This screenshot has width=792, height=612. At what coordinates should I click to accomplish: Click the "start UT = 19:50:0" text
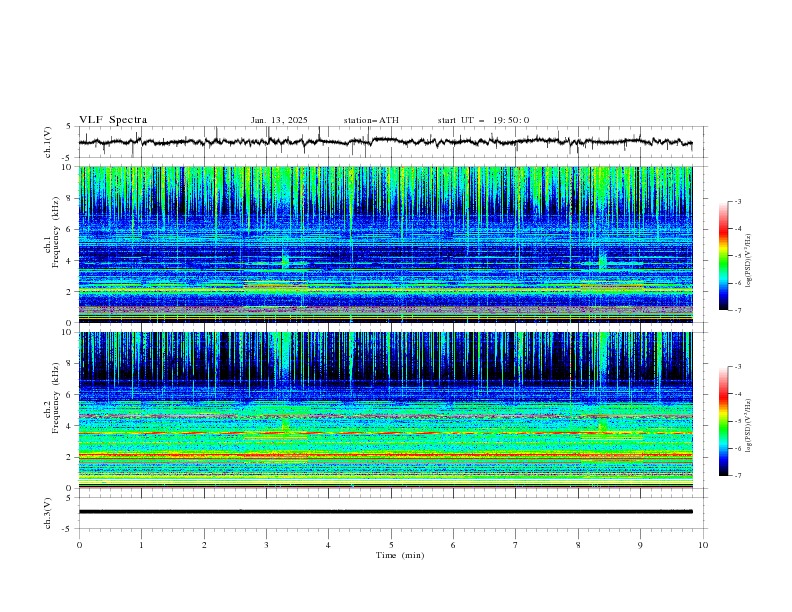click(x=483, y=120)
